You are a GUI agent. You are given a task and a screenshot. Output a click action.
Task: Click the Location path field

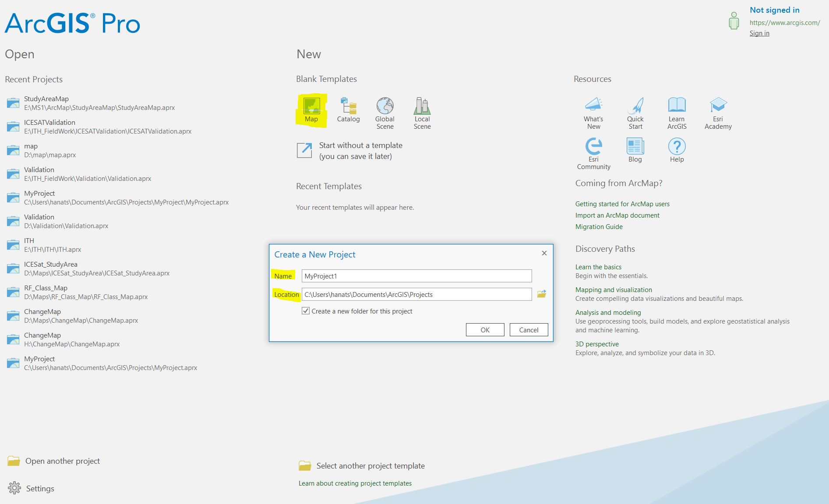tap(416, 294)
